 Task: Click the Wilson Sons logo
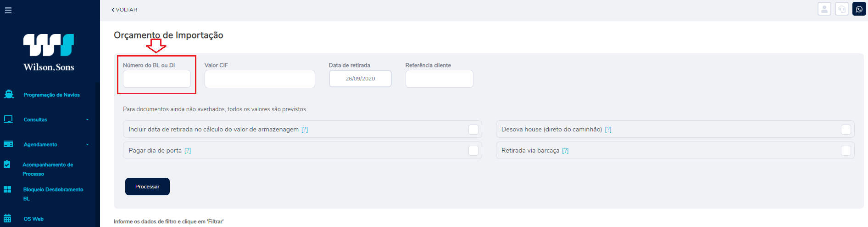click(49, 52)
